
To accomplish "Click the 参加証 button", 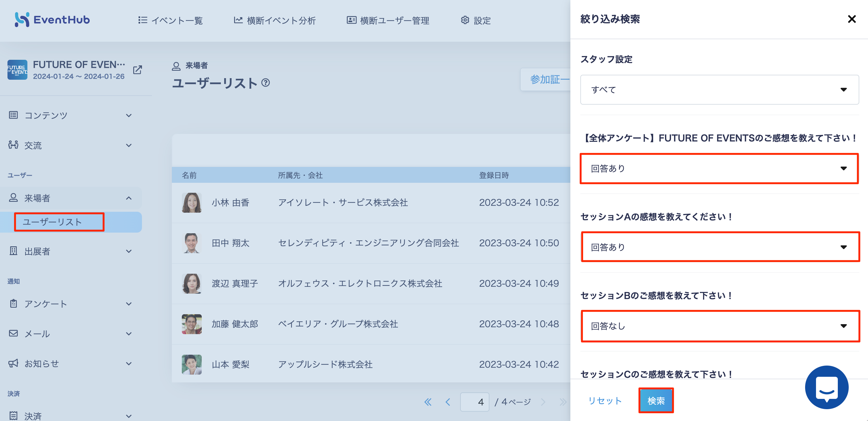I will click(x=545, y=79).
